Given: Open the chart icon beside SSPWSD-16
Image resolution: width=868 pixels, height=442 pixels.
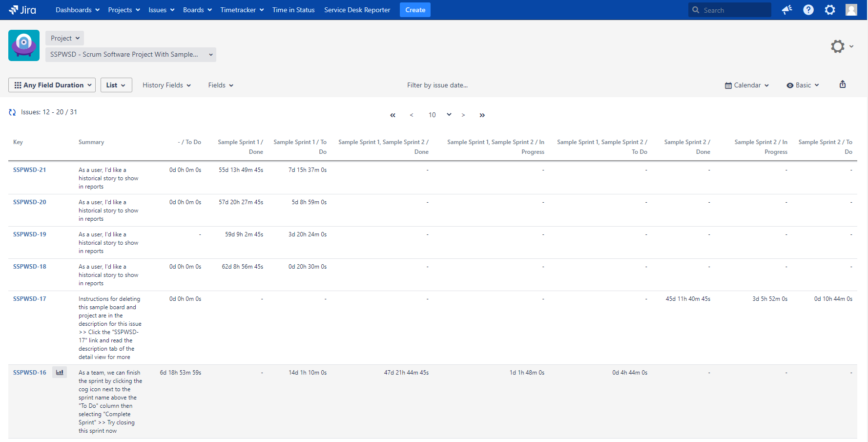Looking at the screenshot, I should click(x=60, y=373).
